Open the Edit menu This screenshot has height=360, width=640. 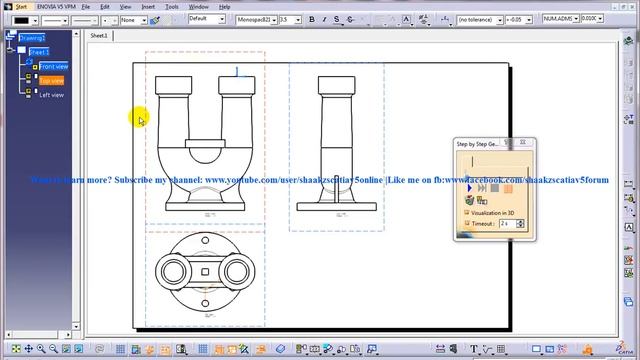click(x=105, y=7)
